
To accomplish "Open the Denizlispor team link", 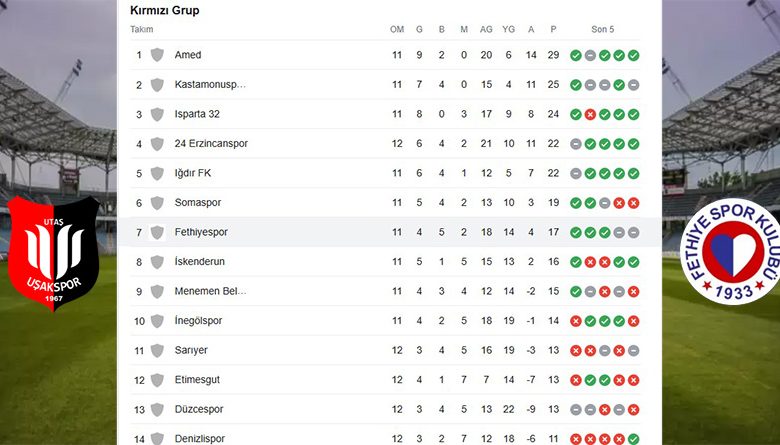I will coord(200,438).
